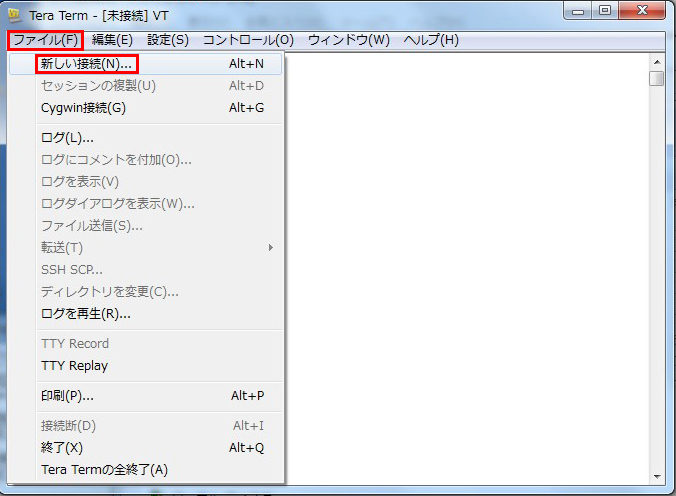This screenshot has height=496, width=676.
Task: Choose ログを再生(R)... option
Action: 86,314
